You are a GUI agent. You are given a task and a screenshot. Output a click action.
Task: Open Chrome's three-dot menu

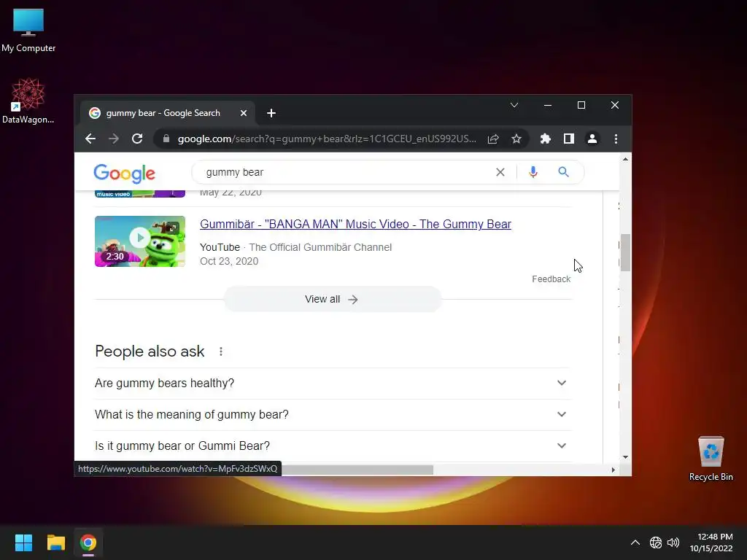coord(616,139)
